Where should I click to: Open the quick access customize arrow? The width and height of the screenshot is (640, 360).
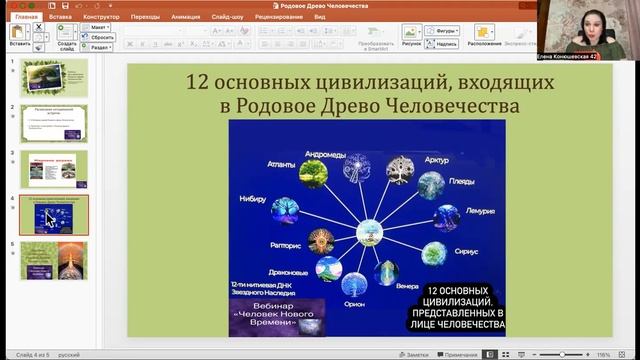click(110, 6)
